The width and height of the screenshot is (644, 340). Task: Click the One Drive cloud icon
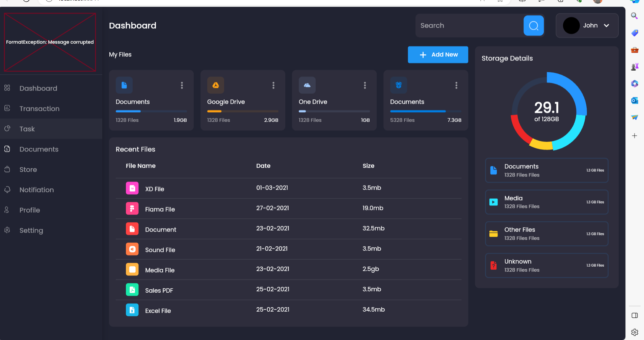pyautogui.click(x=307, y=85)
